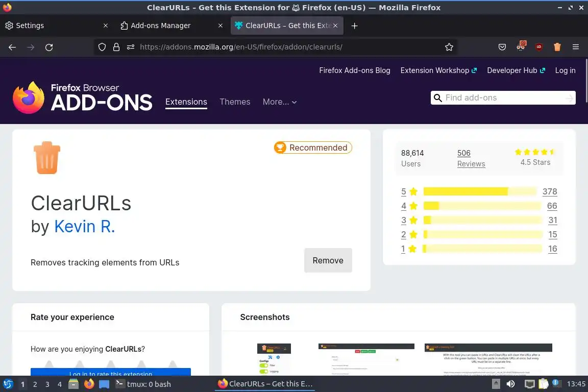Switch to workspace 2 on taskbar

click(x=35, y=384)
